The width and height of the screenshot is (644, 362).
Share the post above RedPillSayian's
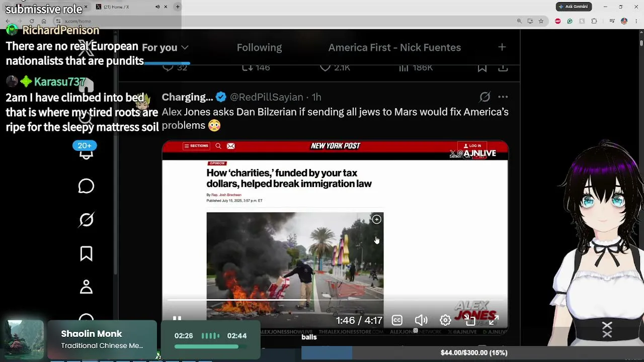pos(503,67)
